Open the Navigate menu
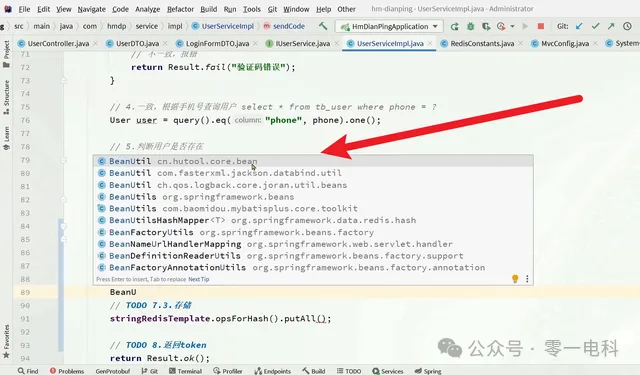Image resolution: width=640 pixels, height=375 pixels. [91, 9]
